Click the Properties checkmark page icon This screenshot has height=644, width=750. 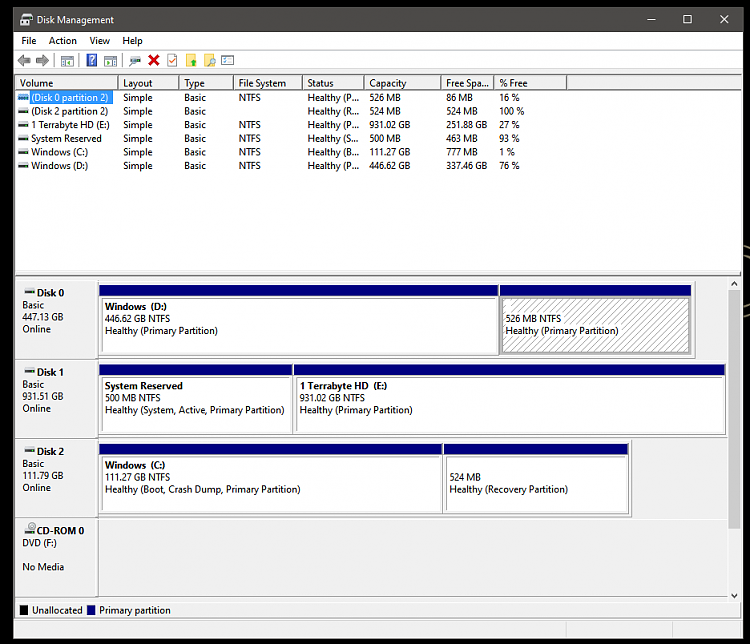[172, 60]
